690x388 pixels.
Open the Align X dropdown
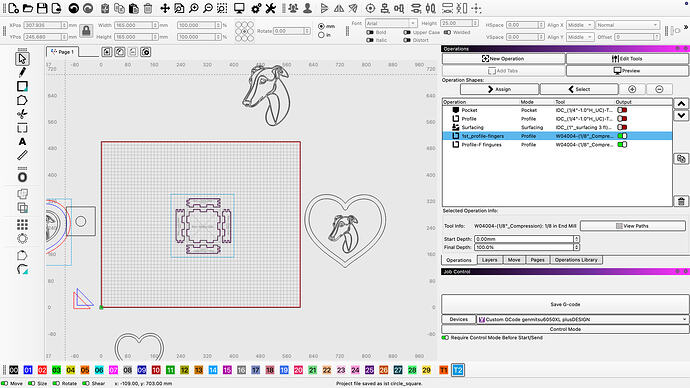coord(580,25)
